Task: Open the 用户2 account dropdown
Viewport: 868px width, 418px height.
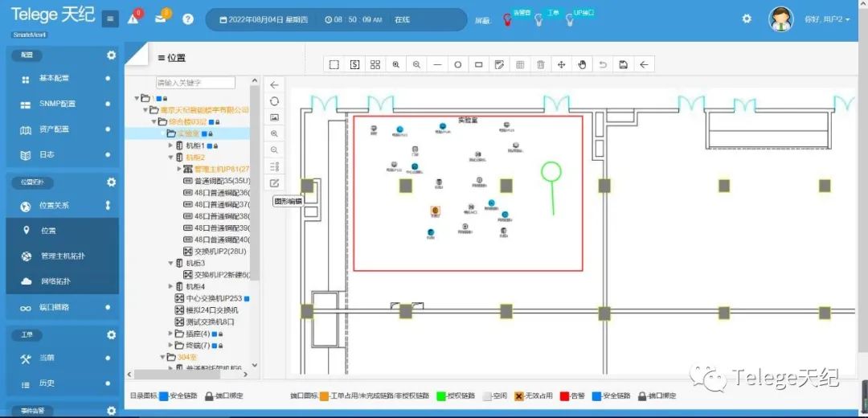Action: 826,18
